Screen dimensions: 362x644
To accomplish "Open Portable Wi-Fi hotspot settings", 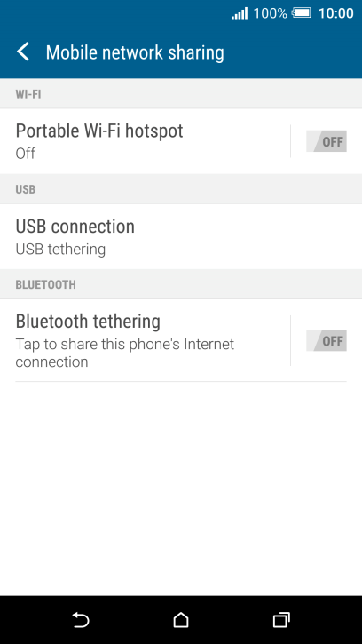I will (x=145, y=141).
